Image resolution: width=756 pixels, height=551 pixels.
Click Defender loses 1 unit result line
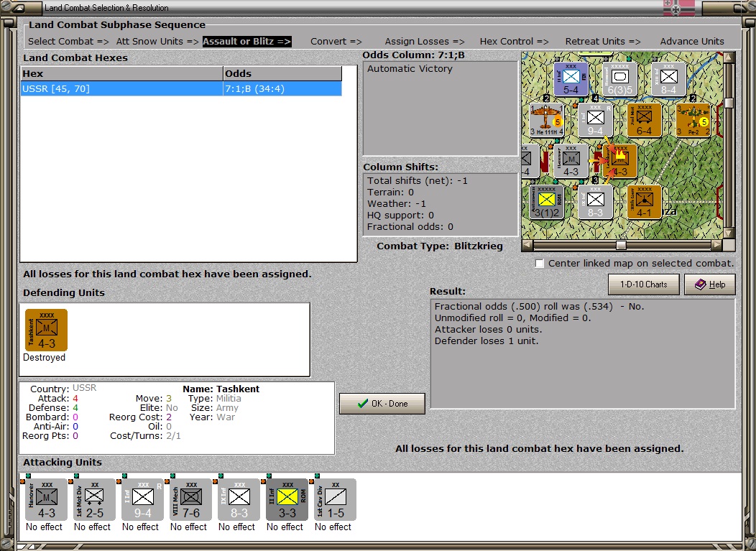click(x=487, y=341)
